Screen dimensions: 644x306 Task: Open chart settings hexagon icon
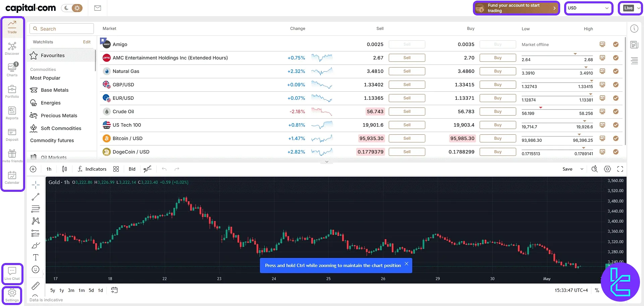click(x=607, y=169)
